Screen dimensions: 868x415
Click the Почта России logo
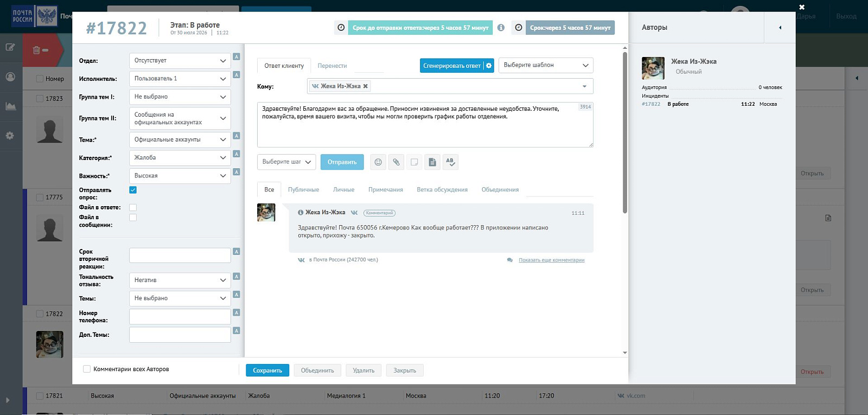point(34,16)
